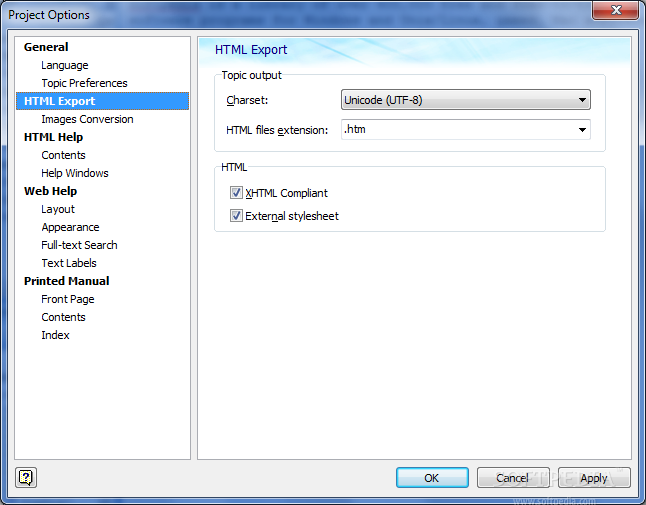Viewport: 646px width, 505px height.
Task: Apply the current settings
Action: click(x=594, y=478)
